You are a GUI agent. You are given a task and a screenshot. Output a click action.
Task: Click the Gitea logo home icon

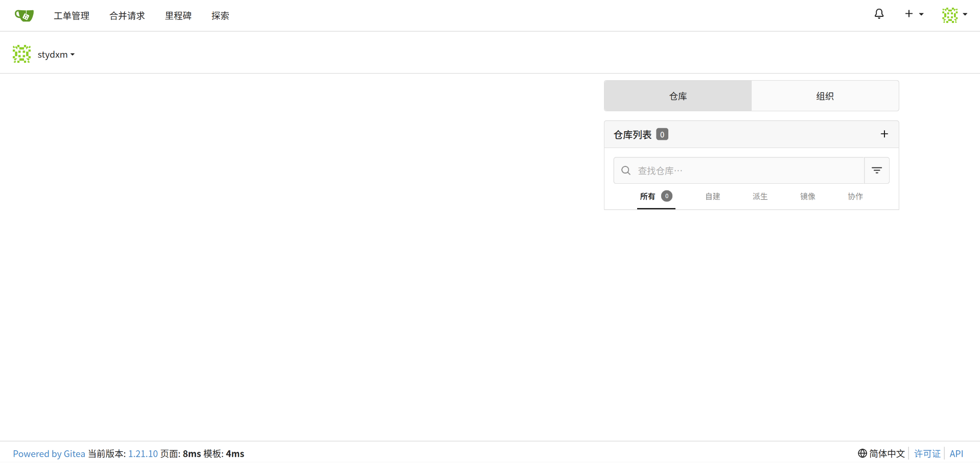[24, 15]
